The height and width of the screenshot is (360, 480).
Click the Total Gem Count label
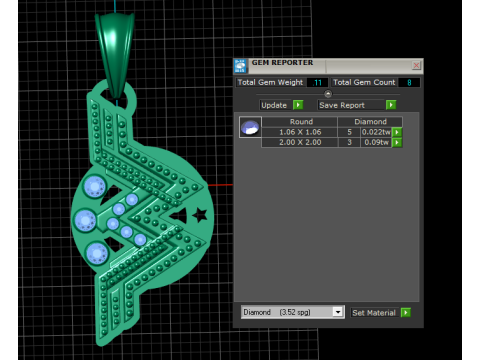pos(364,82)
